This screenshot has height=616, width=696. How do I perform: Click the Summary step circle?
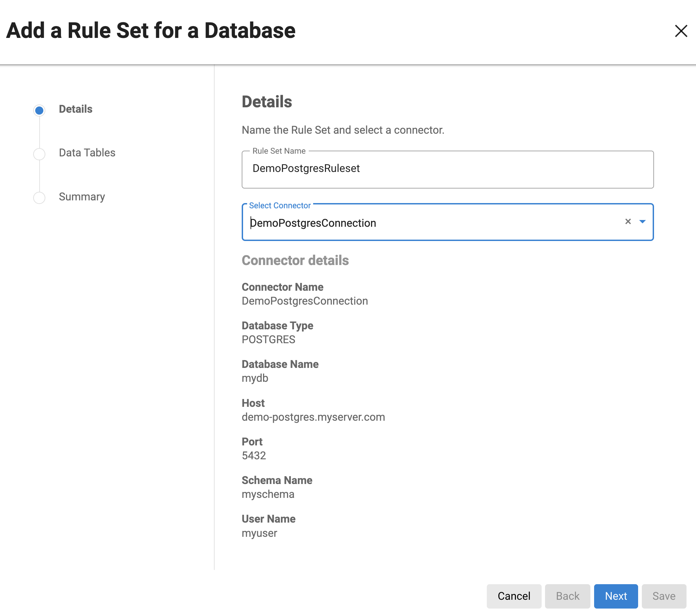(x=40, y=198)
